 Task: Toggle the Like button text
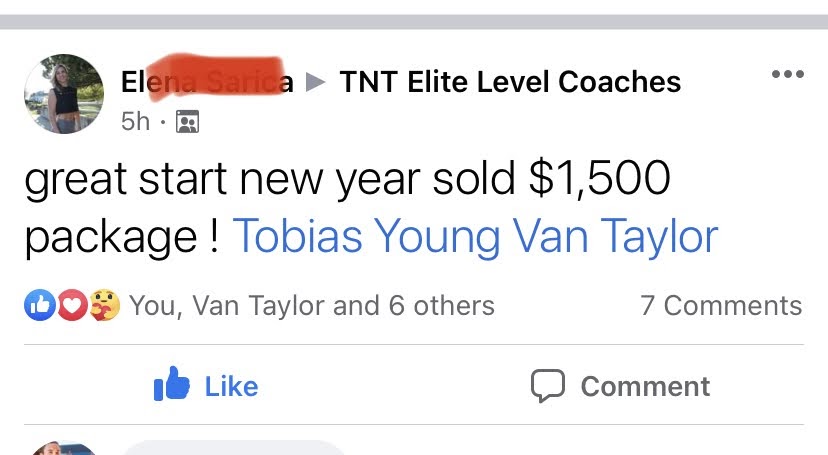pyautogui.click(x=231, y=386)
